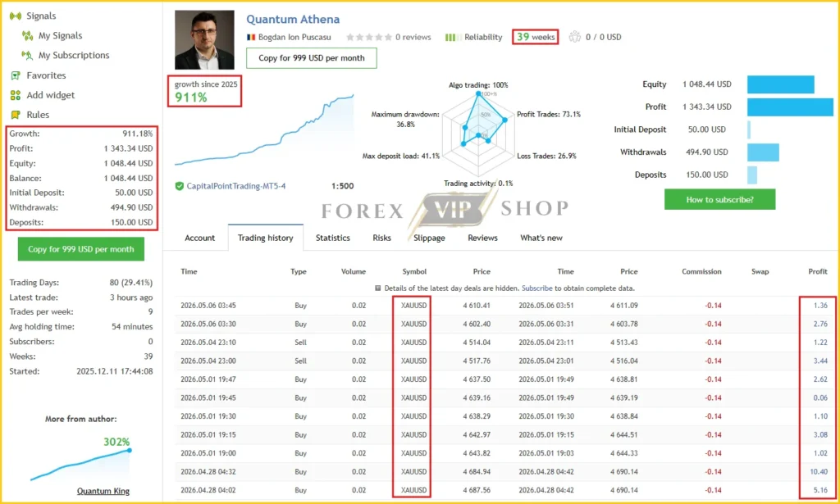Open CapitalPointTrading-MT5-4 broker link

pos(236,186)
